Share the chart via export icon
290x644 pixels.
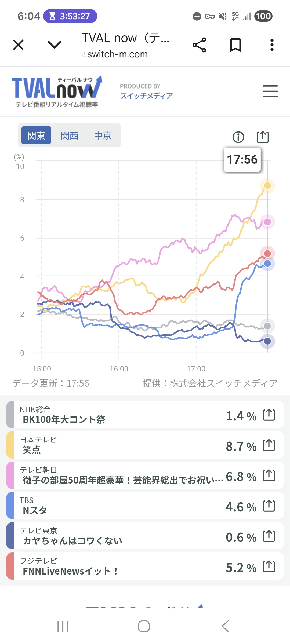[263, 137]
